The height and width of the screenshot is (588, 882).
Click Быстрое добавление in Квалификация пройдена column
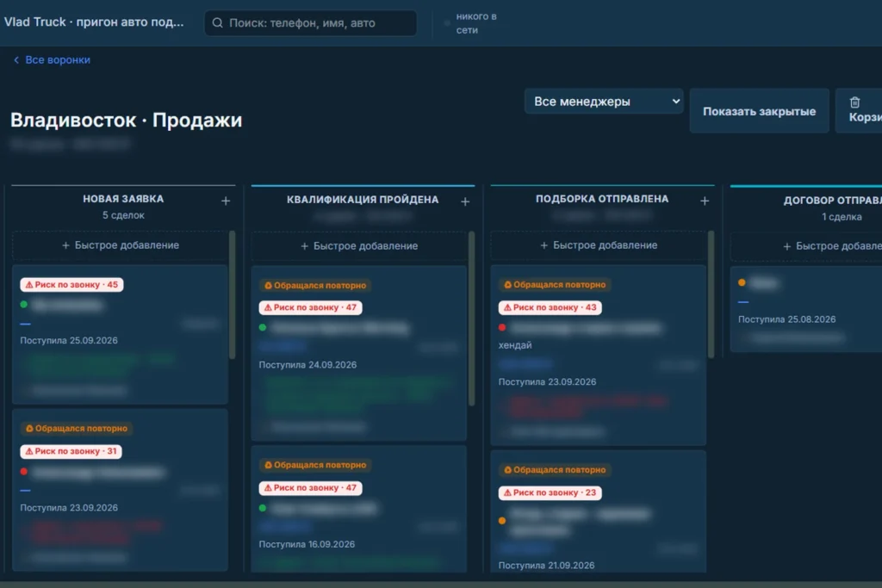[359, 245]
